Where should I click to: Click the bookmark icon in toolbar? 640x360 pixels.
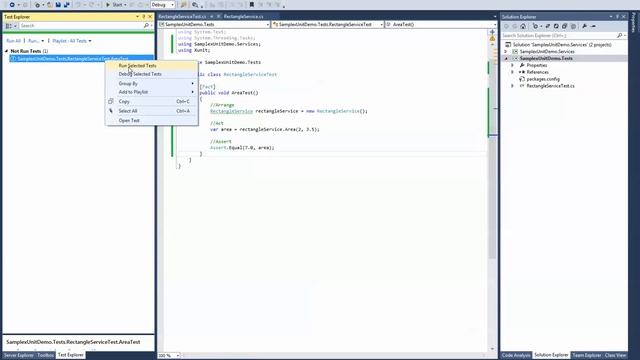251,5
